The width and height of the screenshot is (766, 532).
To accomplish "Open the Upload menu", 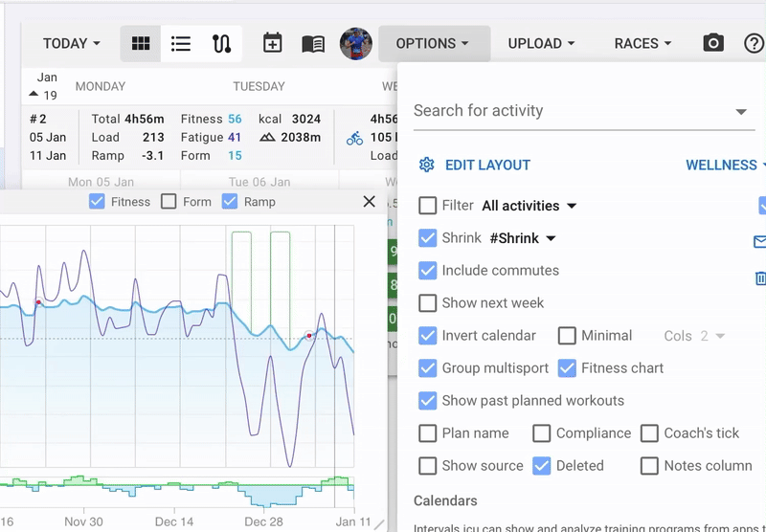I will (x=541, y=43).
